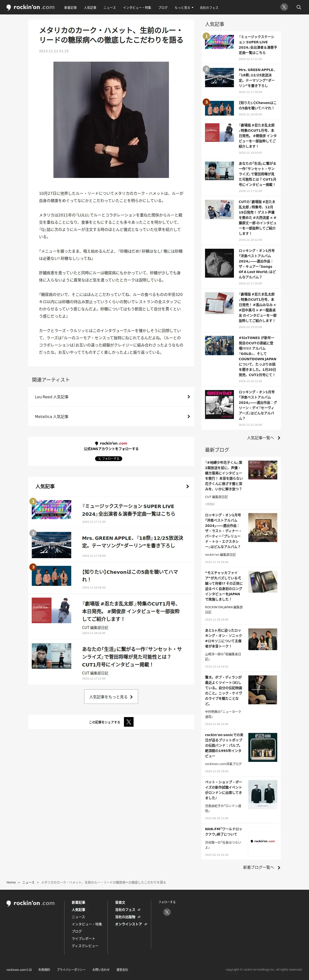Click the external-link icon beside footer オンラインストア

click(x=146, y=924)
